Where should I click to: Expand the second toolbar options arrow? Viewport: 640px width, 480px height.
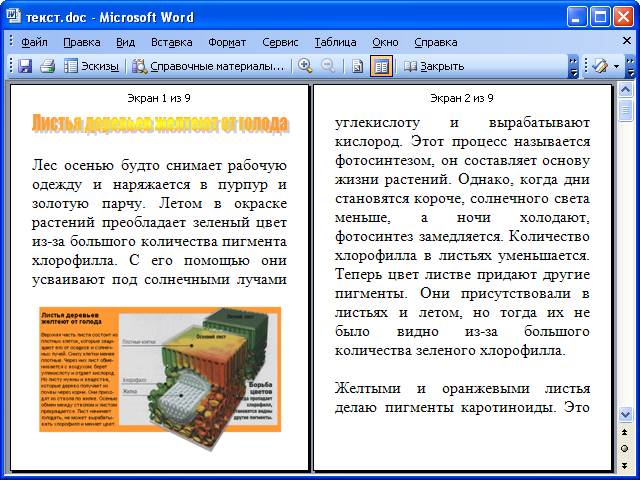click(x=631, y=67)
